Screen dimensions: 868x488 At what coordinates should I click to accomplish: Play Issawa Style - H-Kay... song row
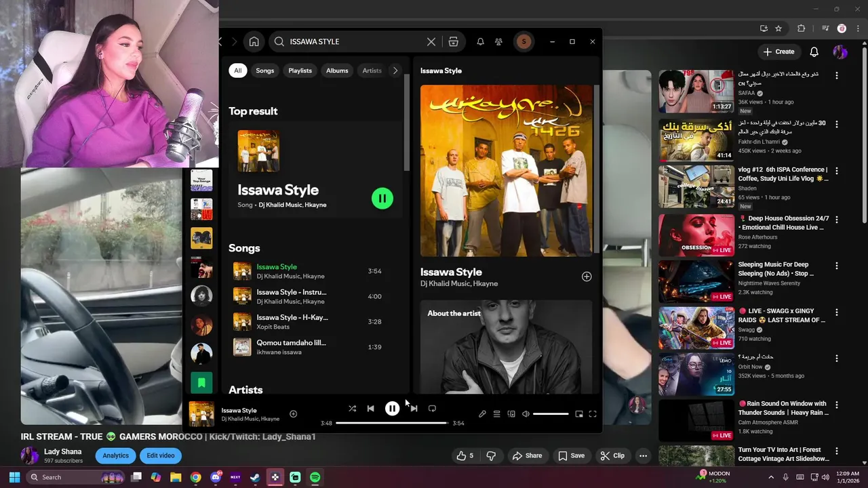315,321
